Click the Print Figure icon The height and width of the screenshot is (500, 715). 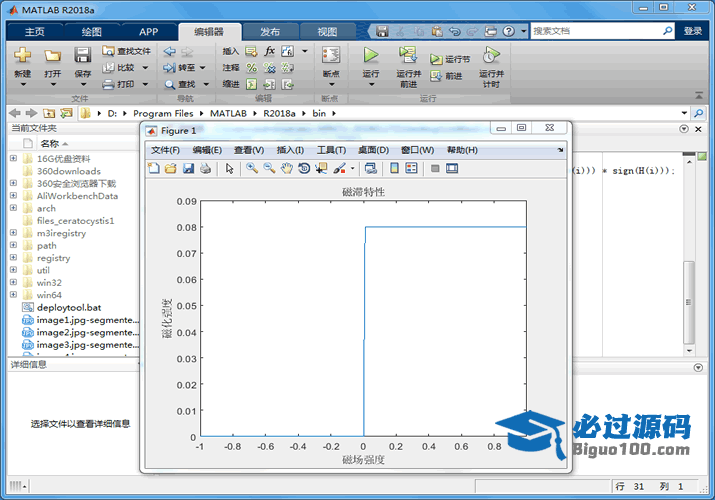205,168
